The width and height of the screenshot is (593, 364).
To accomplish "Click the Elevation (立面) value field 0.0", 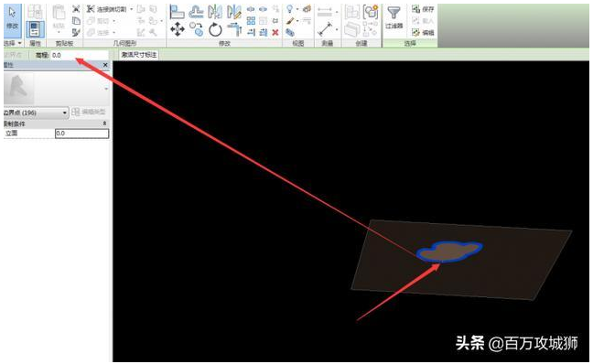I will [x=82, y=133].
